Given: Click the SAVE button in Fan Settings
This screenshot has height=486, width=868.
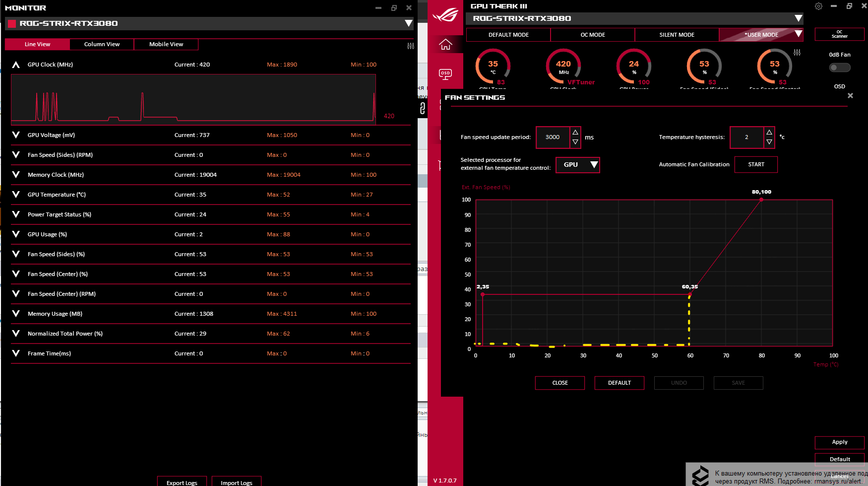Looking at the screenshot, I should (x=739, y=383).
